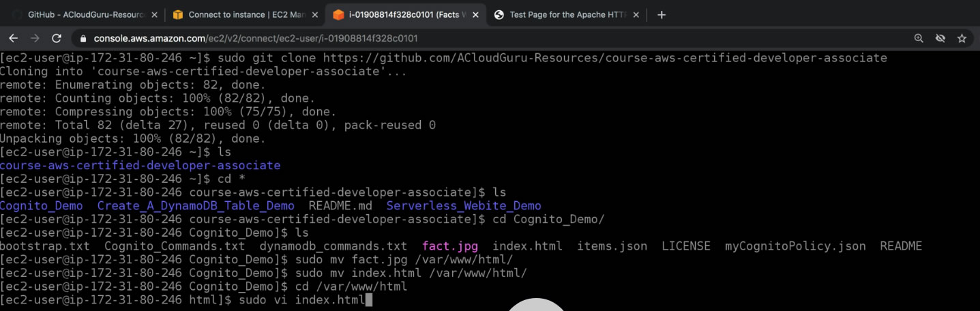Click README.md in the ls output
980x311 pixels.
click(340, 206)
